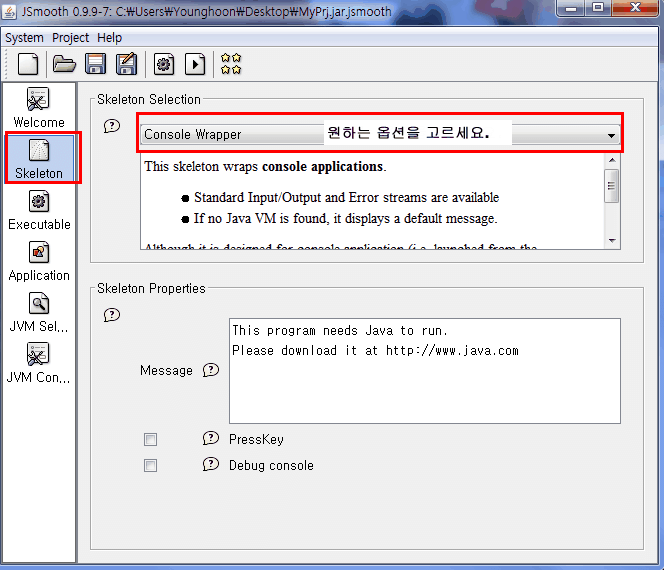Click help icon under Skeleton Properties heading

[112, 315]
